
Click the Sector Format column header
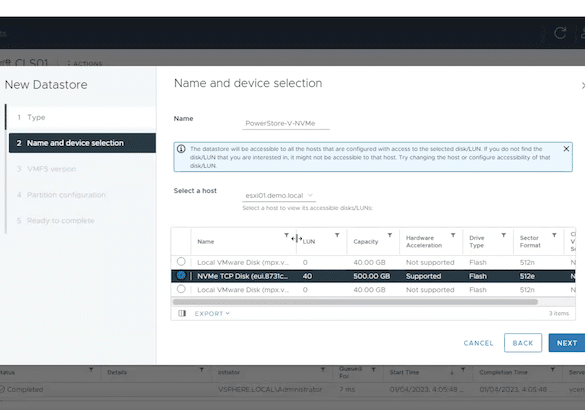(530, 241)
